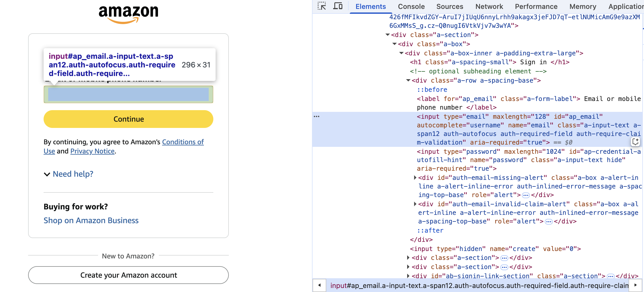644x292 pixels.
Task: Expand collapsed content of auth-email-missing-alert div
Action: 526,195
